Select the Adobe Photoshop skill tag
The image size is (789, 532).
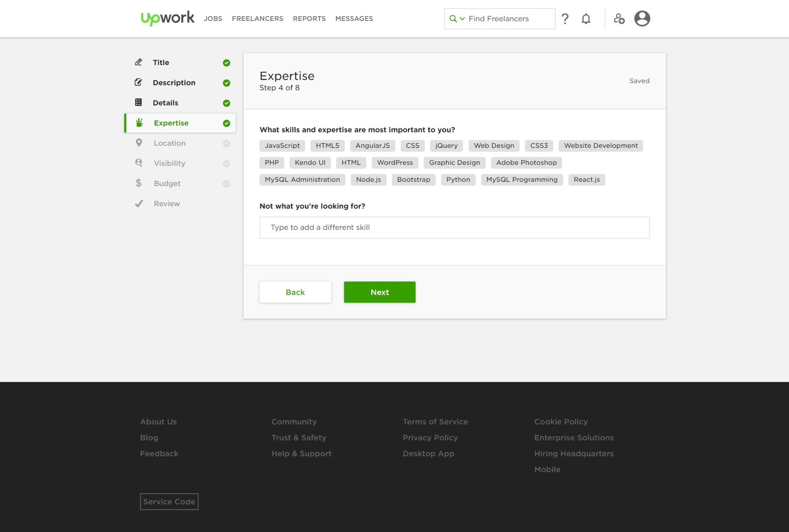tap(527, 162)
